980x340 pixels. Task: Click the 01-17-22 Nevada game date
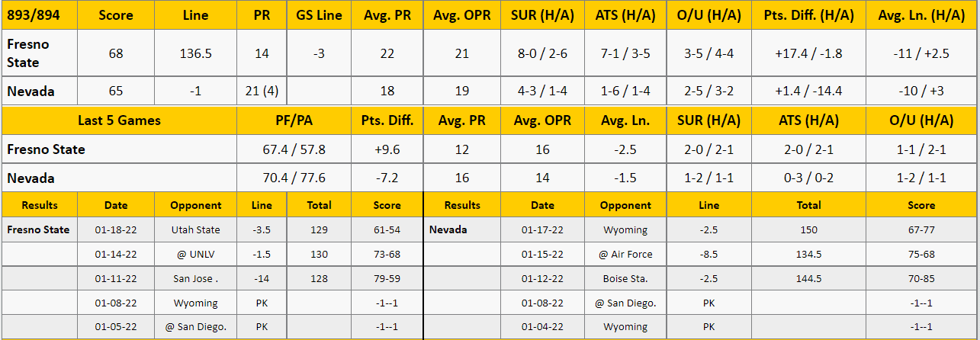(542, 229)
